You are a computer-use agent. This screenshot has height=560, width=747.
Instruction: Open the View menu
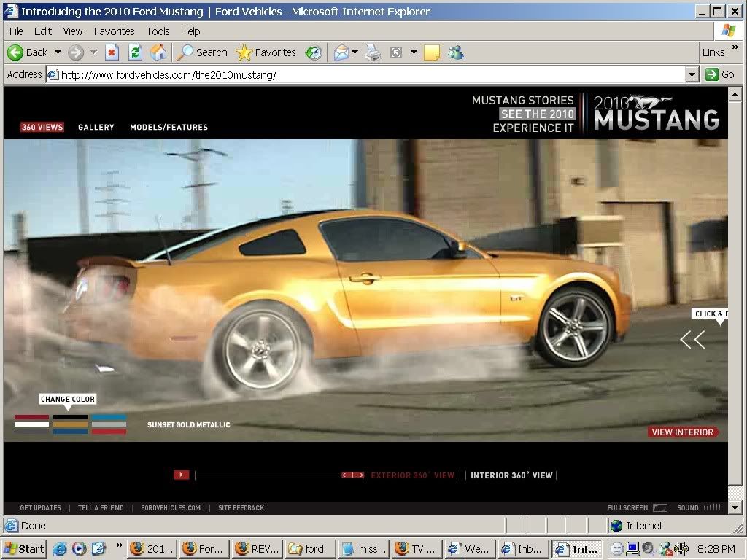pyautogui.click(x=72, y=31)
